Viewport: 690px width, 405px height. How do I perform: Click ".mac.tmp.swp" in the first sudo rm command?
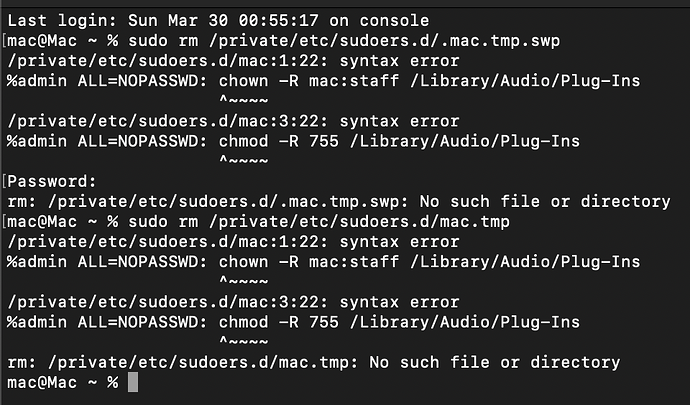(x=500, y=41)
